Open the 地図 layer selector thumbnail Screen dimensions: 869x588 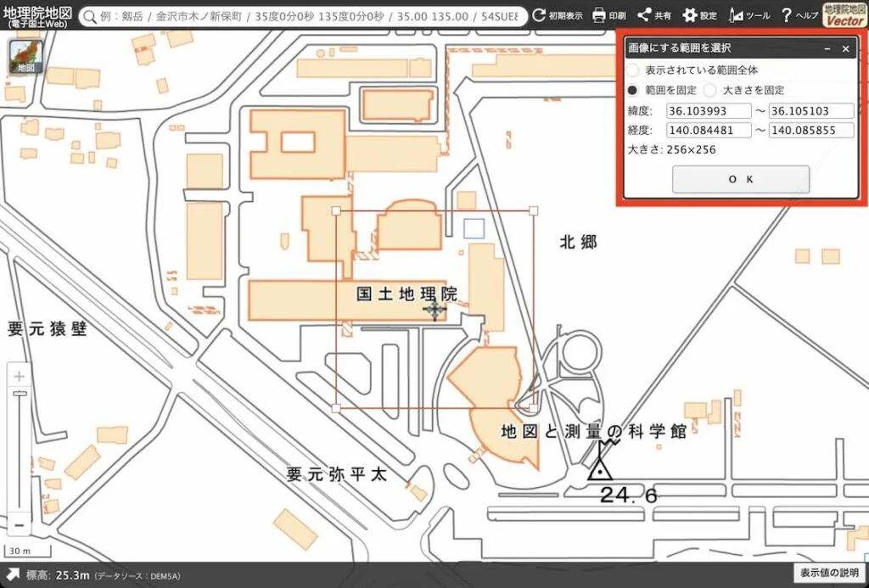(25, 57)
